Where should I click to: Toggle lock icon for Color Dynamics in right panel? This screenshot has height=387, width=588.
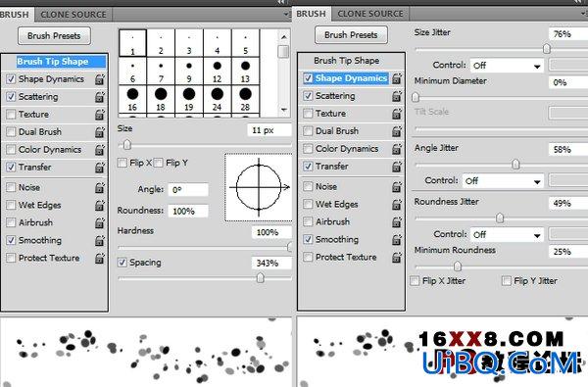point(397,149)
